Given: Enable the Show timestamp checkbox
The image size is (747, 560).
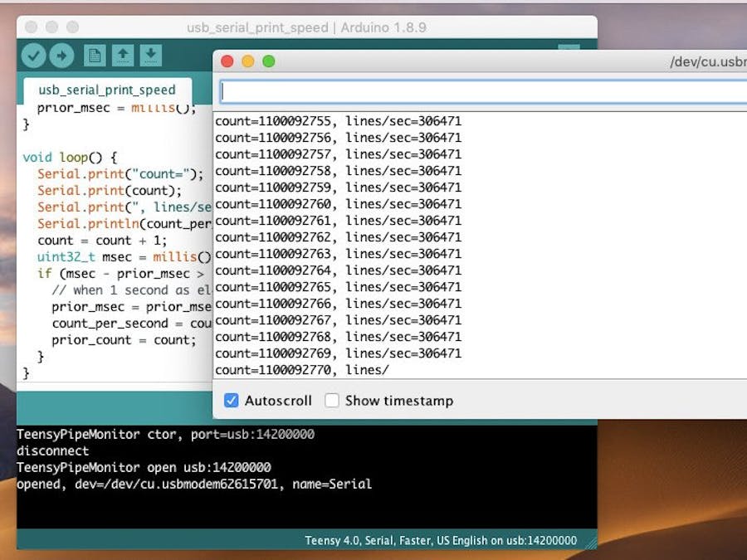Looking at the screenshot, I should (332, 401).
